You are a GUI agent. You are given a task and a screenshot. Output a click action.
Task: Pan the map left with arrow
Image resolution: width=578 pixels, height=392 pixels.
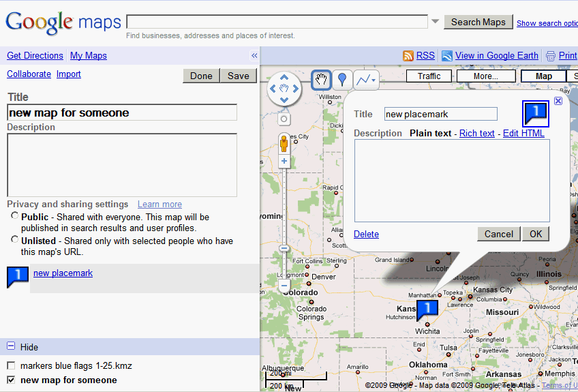click(x=273, y=89)
